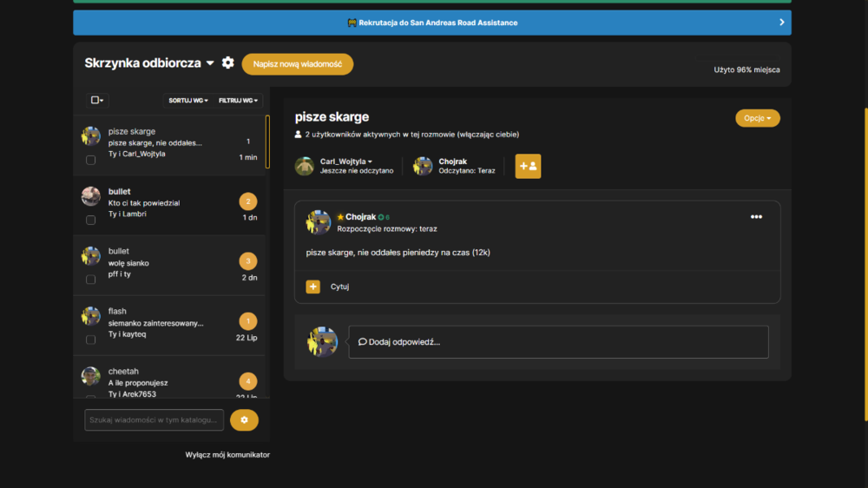Open the FILTRUJ WG filter dropdown
868x488 pixels.
point(238,100)
